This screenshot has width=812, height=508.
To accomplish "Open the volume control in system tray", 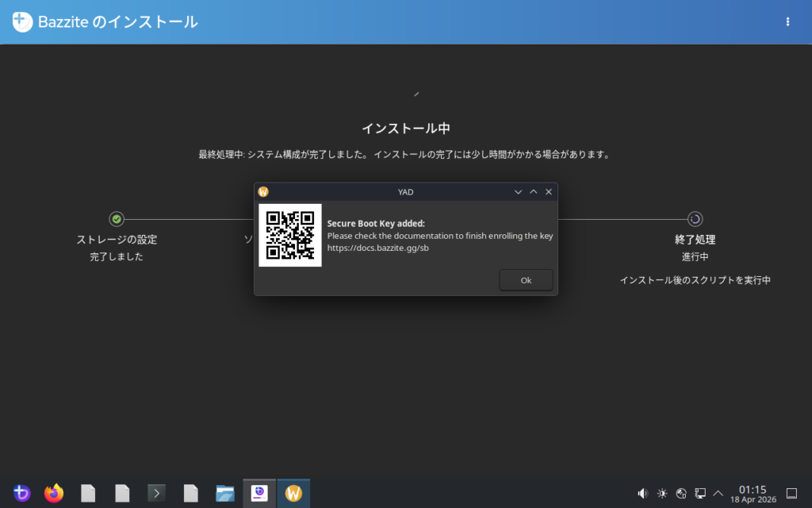I will (643, 494).
